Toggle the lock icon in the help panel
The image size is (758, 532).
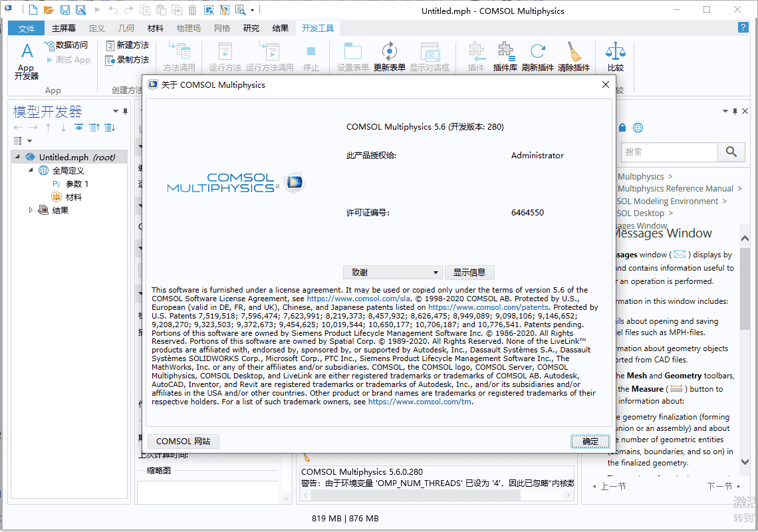pyautogui.click(x=622, y=128)
